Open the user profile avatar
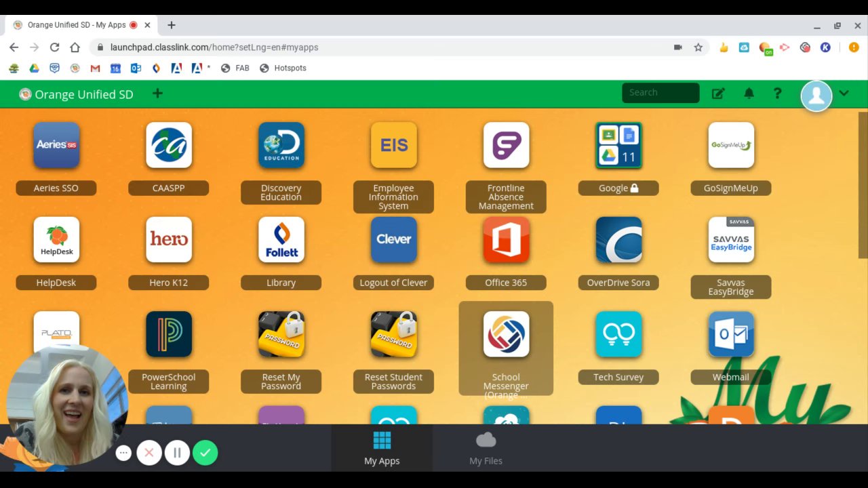 point(816,96)
